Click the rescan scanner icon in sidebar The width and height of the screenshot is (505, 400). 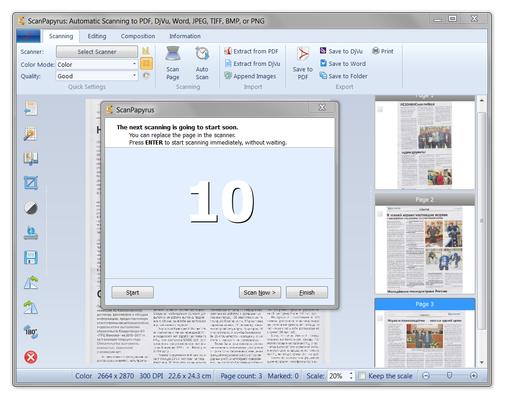[31, 233]
